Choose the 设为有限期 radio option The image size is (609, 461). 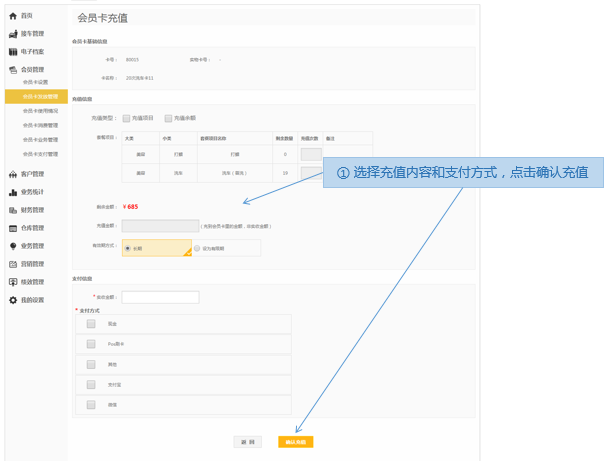tap(196, 248)
